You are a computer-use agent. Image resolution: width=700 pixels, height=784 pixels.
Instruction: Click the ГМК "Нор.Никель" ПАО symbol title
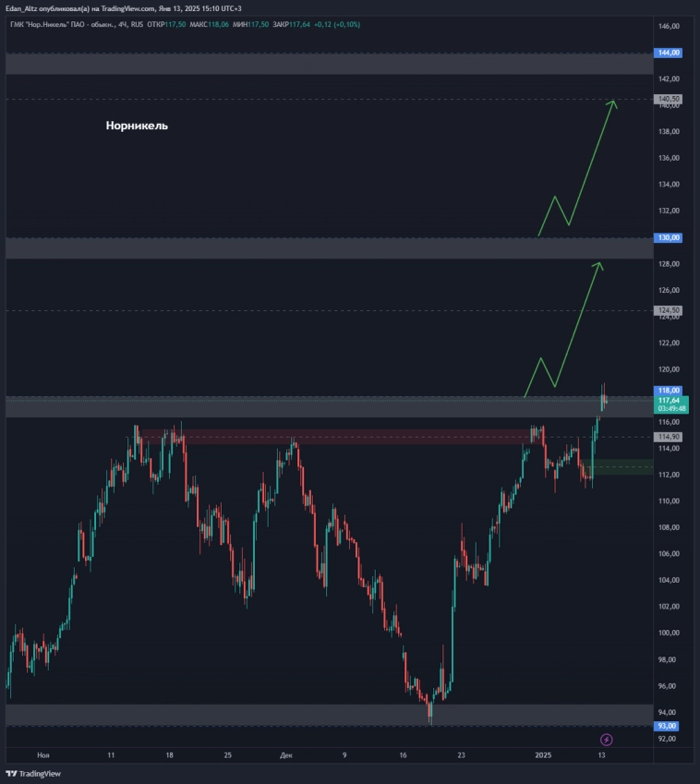[62, 25]
